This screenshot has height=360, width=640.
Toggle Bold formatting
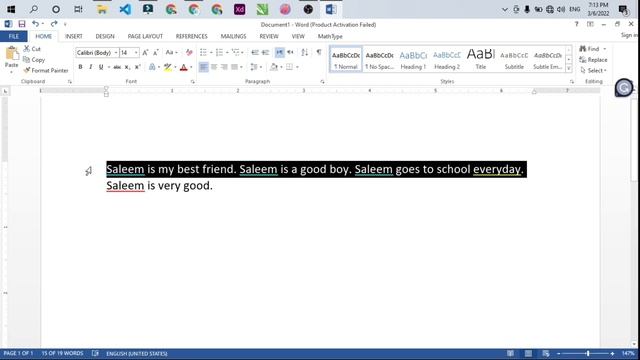coord(80,67)
